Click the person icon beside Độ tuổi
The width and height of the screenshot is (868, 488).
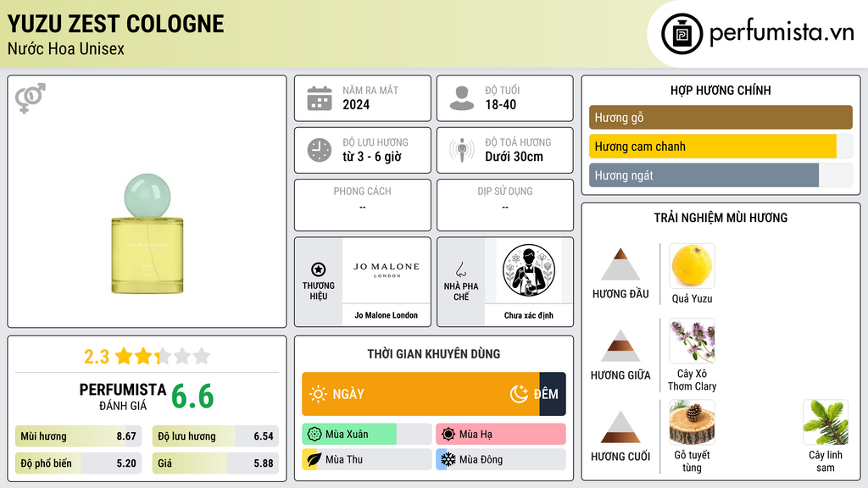pyautogui.click(x=462, y=98)
